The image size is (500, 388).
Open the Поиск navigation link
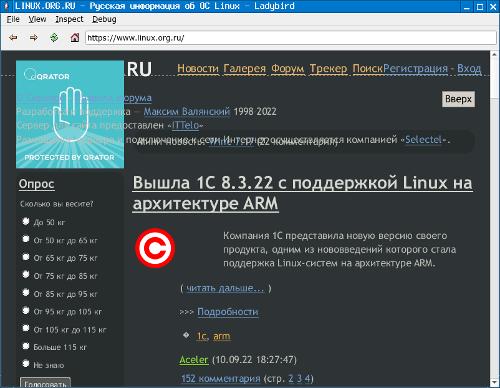(368, 68)
